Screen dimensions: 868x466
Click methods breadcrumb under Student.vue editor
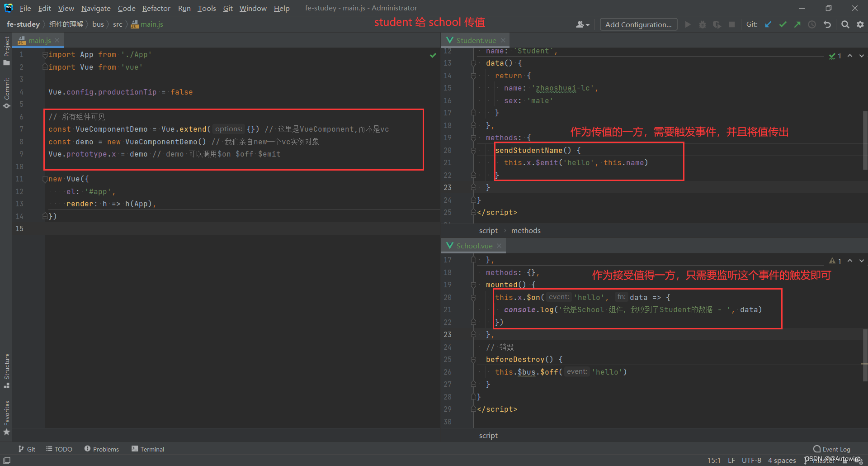526,230
